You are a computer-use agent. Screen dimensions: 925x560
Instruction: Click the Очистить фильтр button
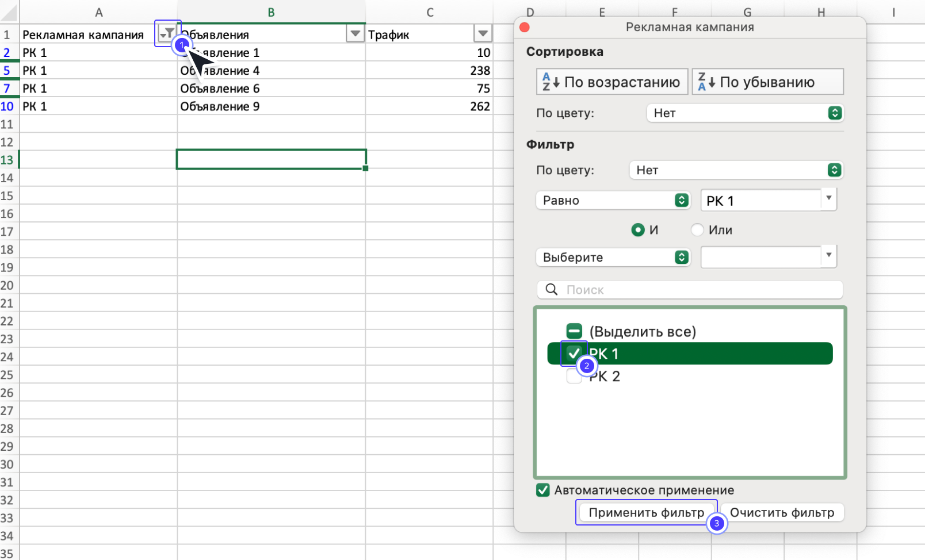(x=782, y=512)
